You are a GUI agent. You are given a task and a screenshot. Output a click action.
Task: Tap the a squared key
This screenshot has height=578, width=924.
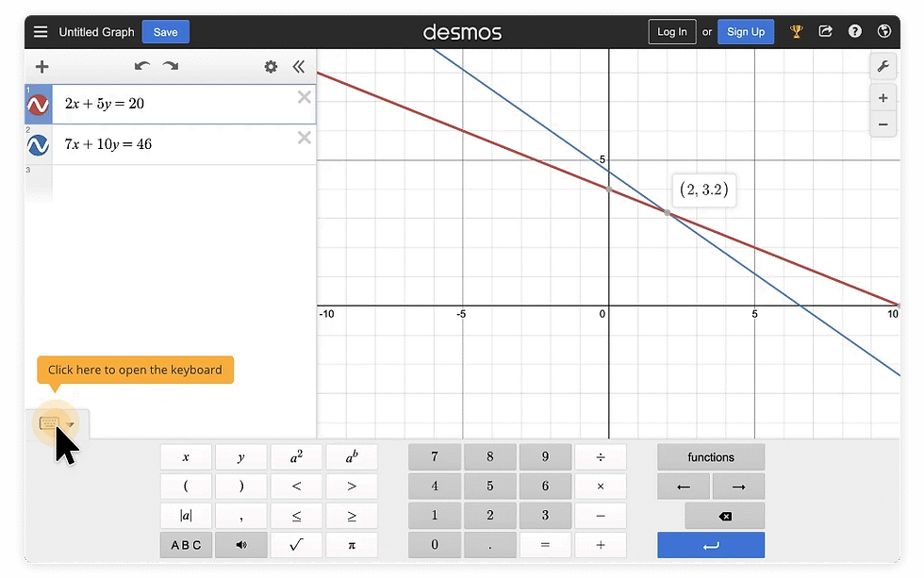tap(296, 457)
